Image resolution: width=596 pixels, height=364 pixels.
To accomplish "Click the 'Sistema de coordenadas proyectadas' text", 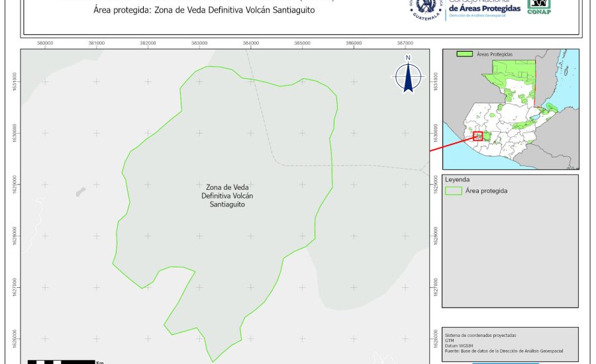I will (480, 336).
